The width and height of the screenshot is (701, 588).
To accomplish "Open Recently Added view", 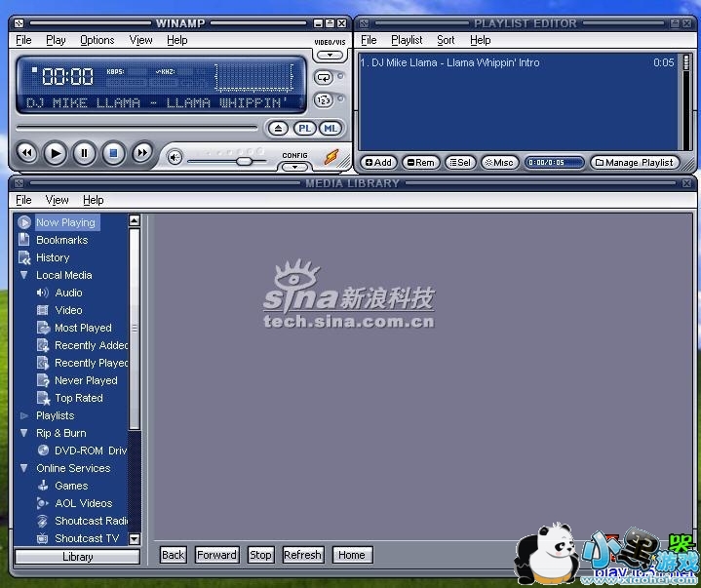I will [x=92, y=345].
